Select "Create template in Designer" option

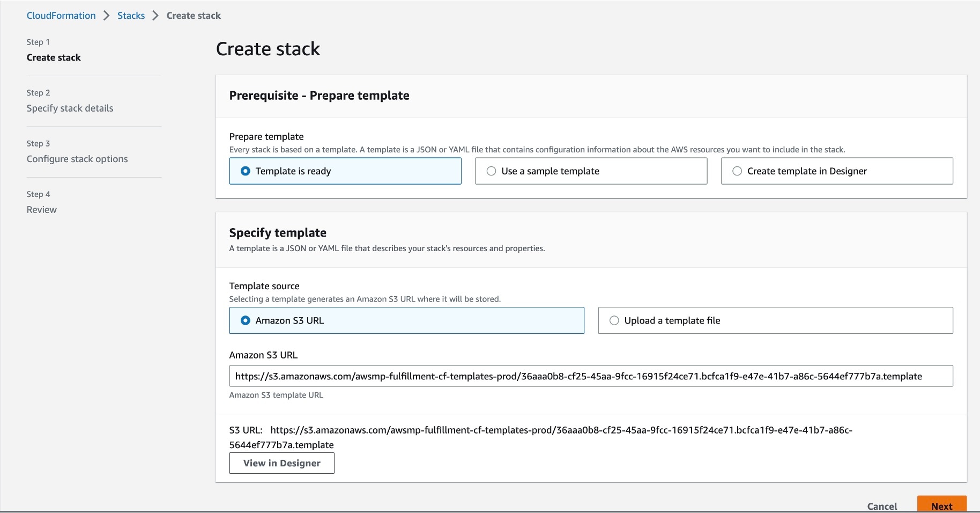pos(737,171)
